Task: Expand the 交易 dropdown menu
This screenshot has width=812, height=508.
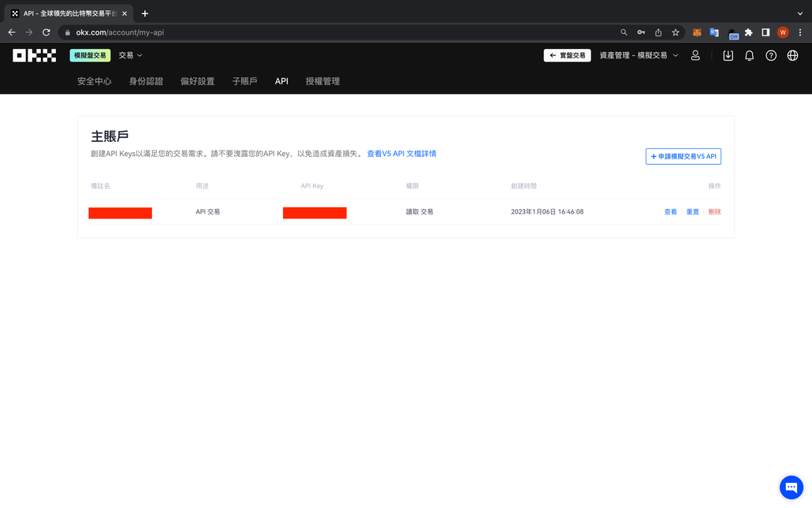Action: [x=130, y=55]
